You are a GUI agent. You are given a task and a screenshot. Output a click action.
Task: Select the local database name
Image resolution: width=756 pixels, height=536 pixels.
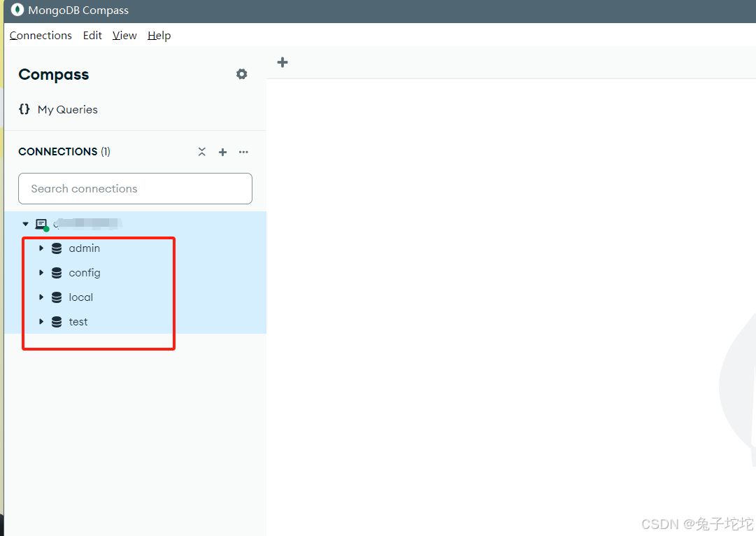(x=81, y=297)
